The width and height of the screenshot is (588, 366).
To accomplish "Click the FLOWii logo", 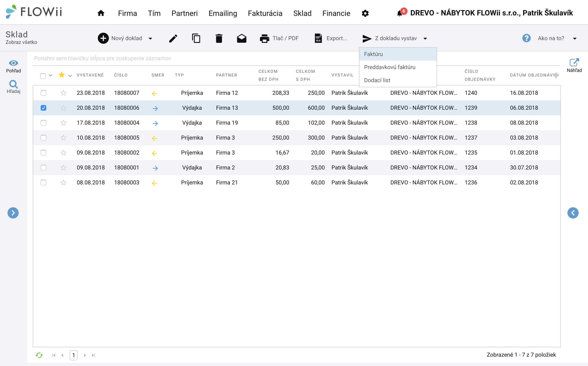I will pyautogui.click(x=34, y=12).
